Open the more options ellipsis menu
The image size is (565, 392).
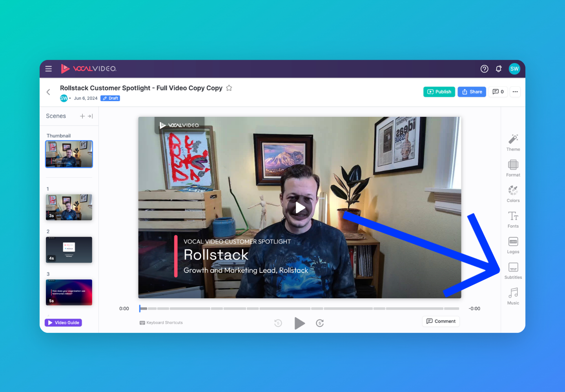pyautogui.click(x=515, y=92)
